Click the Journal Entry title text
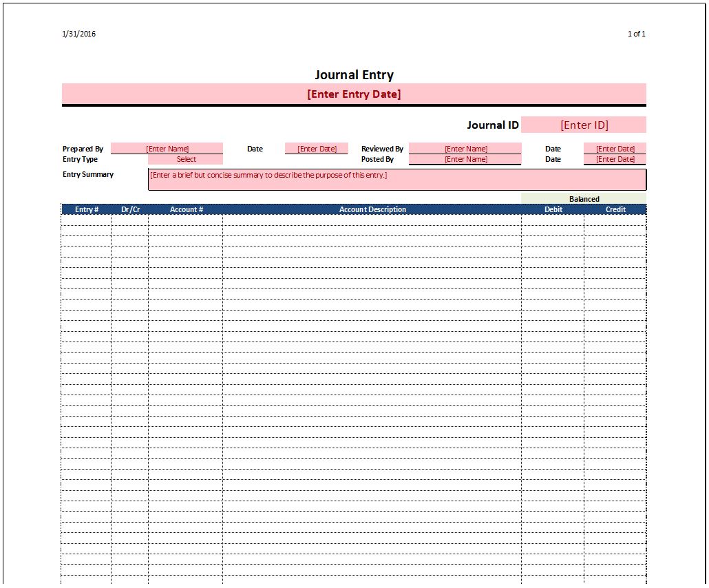Screen dimensions: 709x588 pos(354,74)
